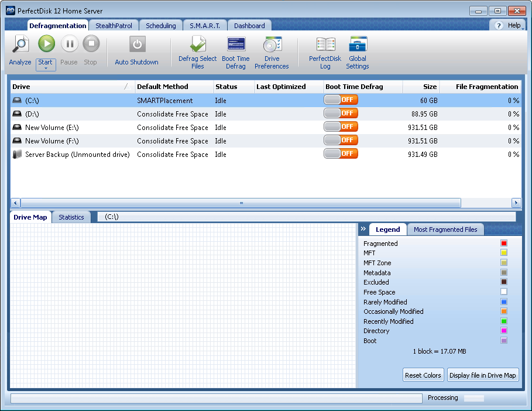Image resolution: width=532 pixels, height=411 pixels.
Task: Select the Drive Map tab
Action: (30, 217)
